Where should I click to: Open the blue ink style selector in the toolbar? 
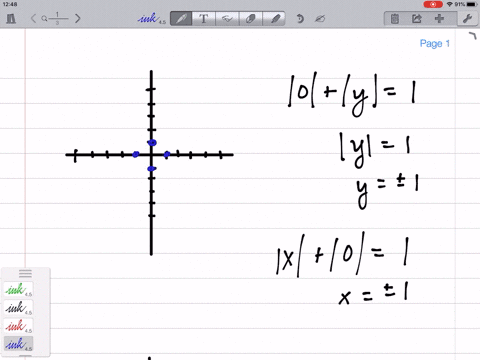coord(152,18)
